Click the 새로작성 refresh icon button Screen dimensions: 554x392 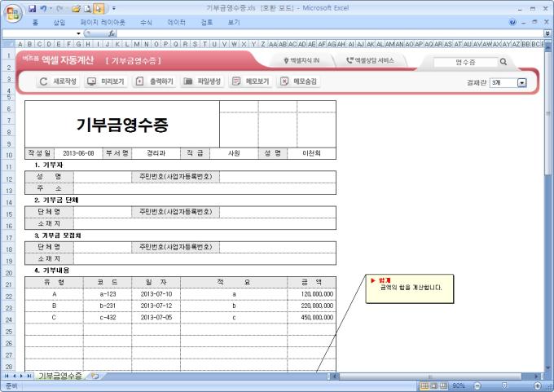tap(59, 81)
